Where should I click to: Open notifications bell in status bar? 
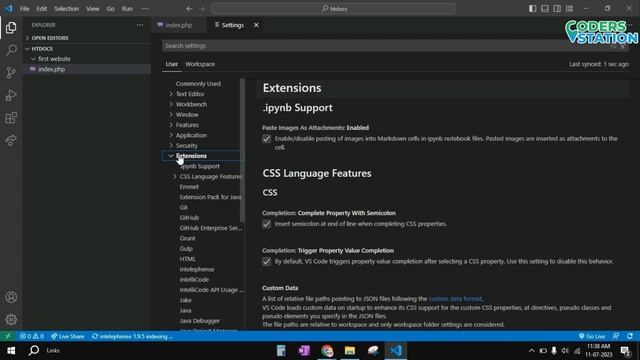point(630,336)
